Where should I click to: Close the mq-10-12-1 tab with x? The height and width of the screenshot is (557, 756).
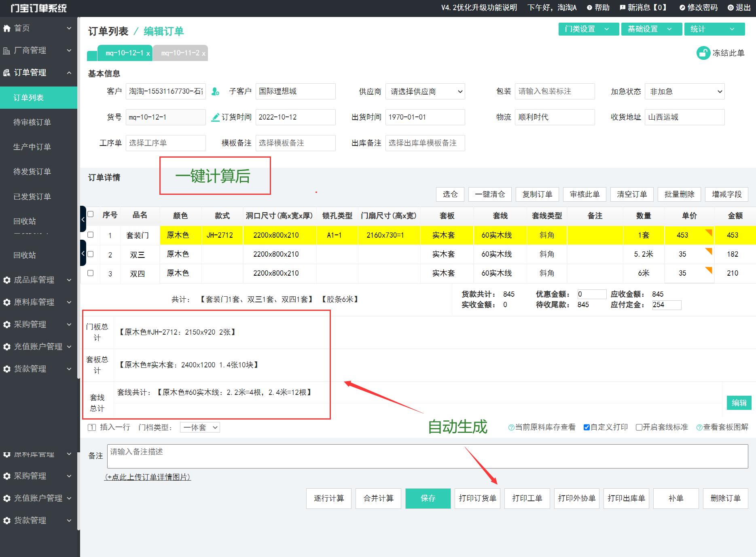click(148, 53)
